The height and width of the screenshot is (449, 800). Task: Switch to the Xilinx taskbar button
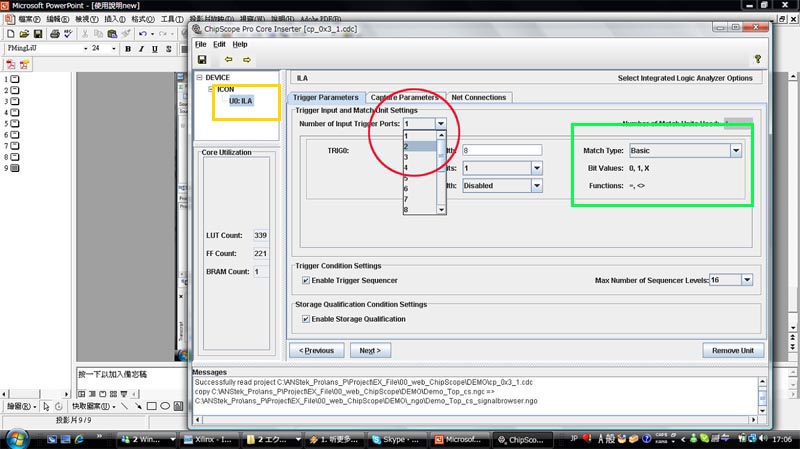[x=208, y=439]
